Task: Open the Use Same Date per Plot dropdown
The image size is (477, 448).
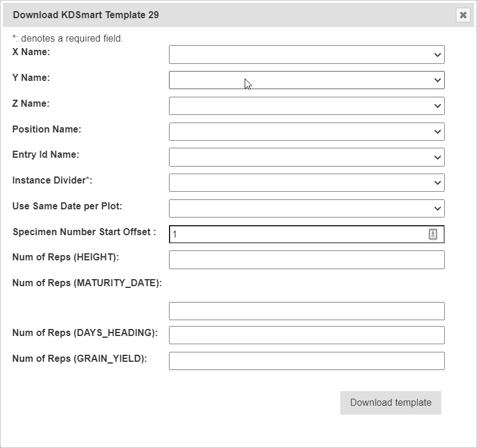Action: click(306, 209)
